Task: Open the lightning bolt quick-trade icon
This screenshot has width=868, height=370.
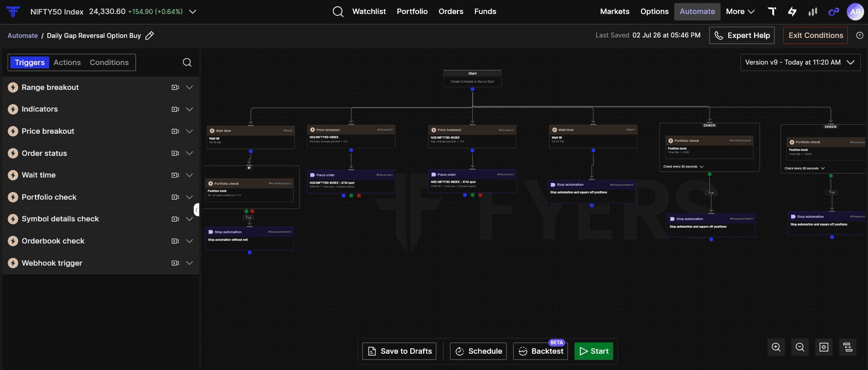Action: click(x=792, y=12)
